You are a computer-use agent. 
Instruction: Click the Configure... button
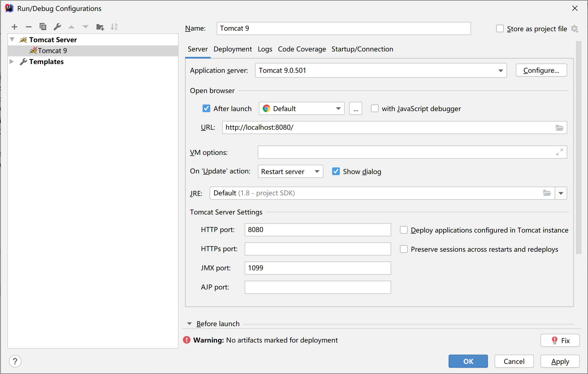point(541,71)
